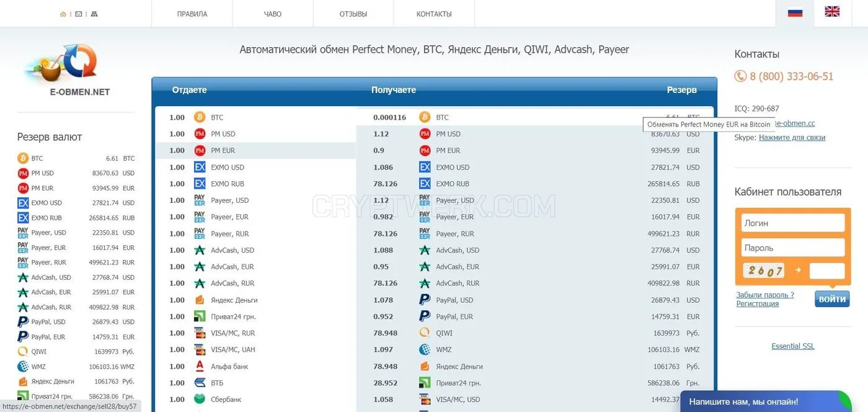Click the ICQ: 290-687 contact text

(x=756, y=109)
